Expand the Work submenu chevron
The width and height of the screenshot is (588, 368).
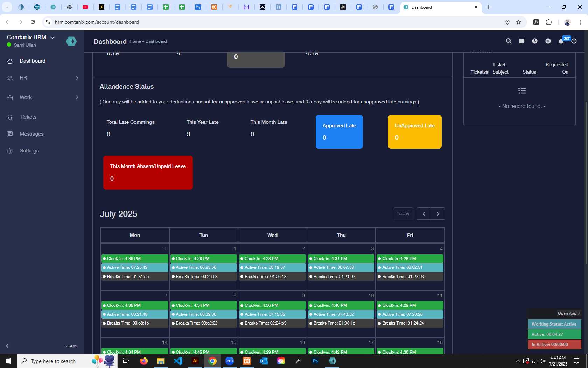[77, 97]
